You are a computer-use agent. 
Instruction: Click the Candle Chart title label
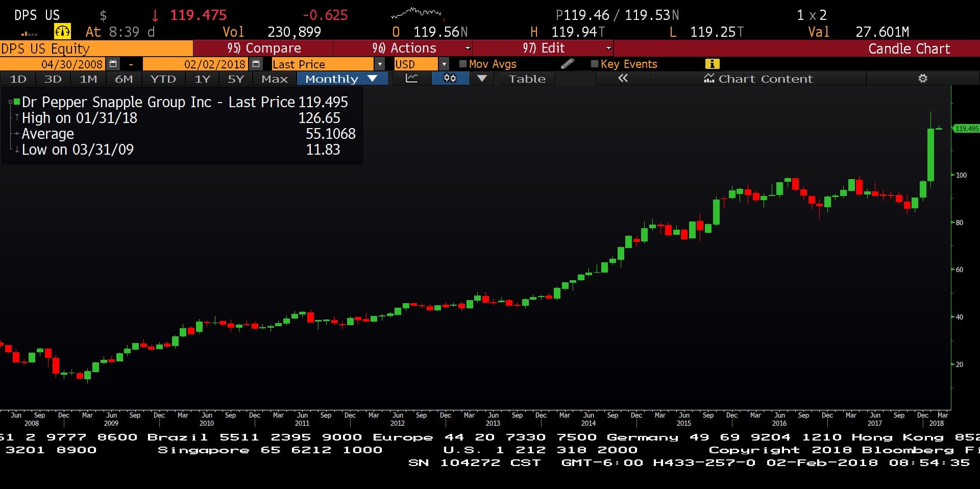click(909, 48)
